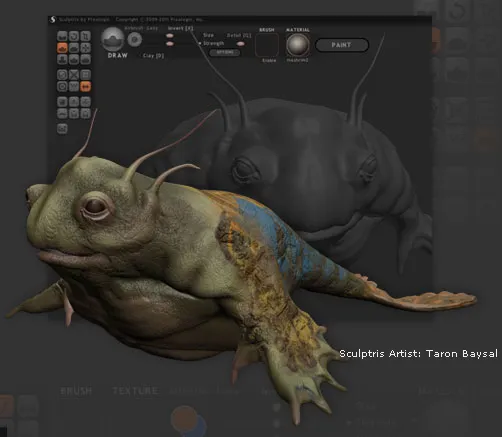Open the MATERIAL sphere preview
The image size is (502, 437).
298,45
